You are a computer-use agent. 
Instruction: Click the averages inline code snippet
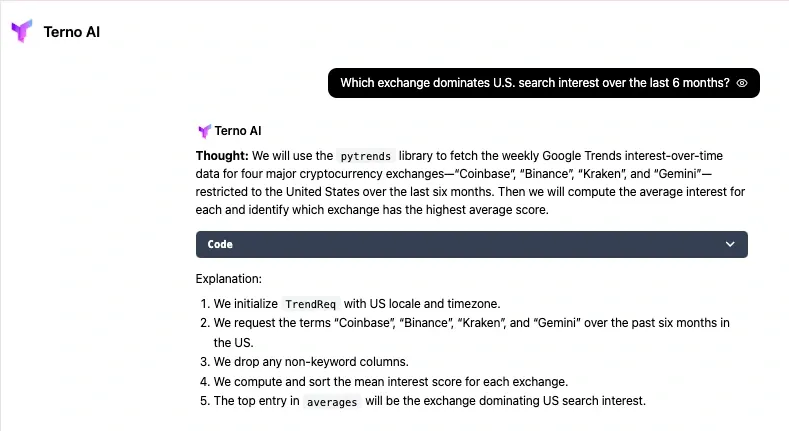[x=332, y=402]
